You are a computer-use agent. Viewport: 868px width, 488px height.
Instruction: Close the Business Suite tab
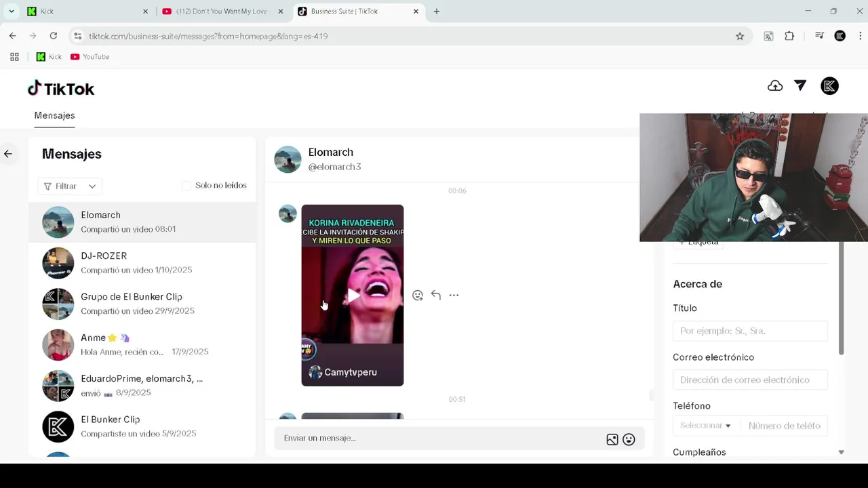click(x=416, y=12)
